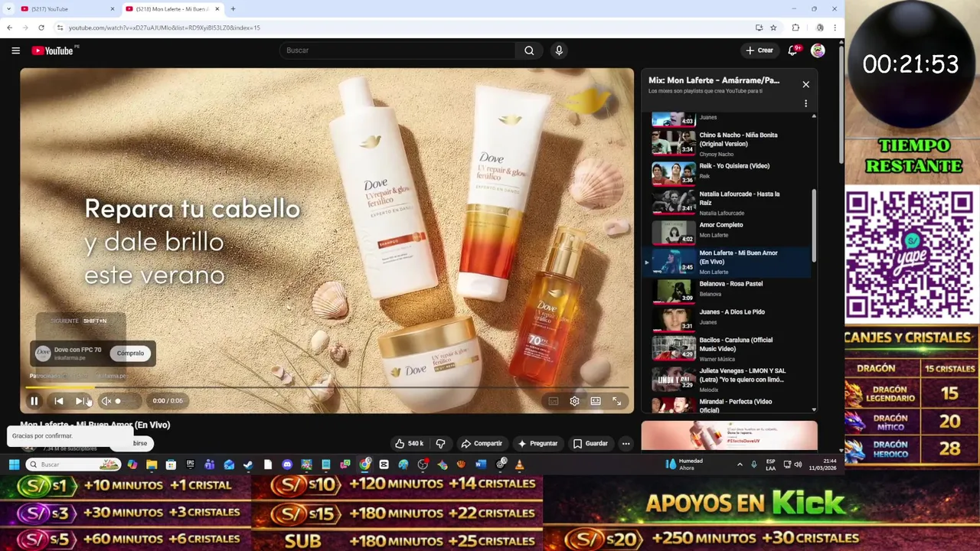Enter fullscreen mode in the player
The width and height of the screenshot is (980, 551).
[x=617, y=401]
